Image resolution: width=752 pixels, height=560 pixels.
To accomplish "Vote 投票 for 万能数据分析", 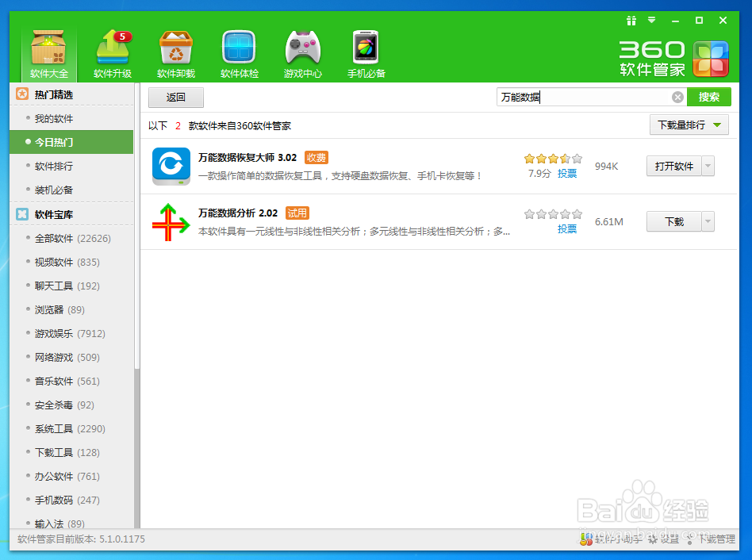I will [567, 229].
